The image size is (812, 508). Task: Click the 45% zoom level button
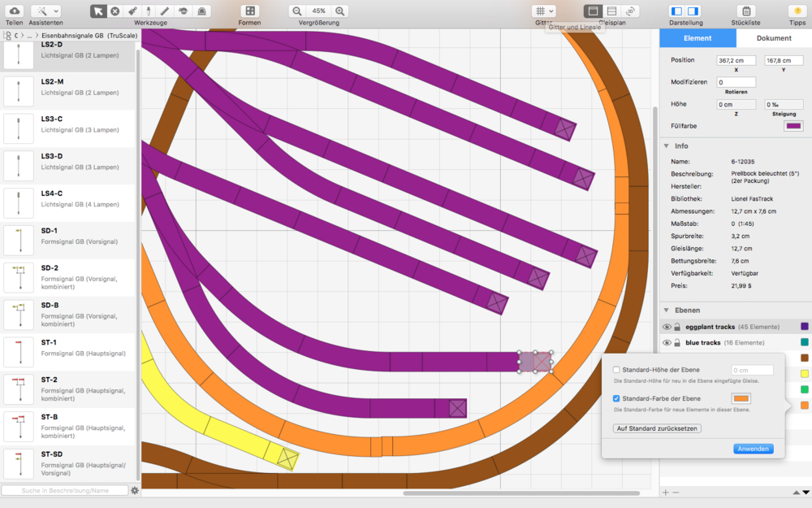318,11
